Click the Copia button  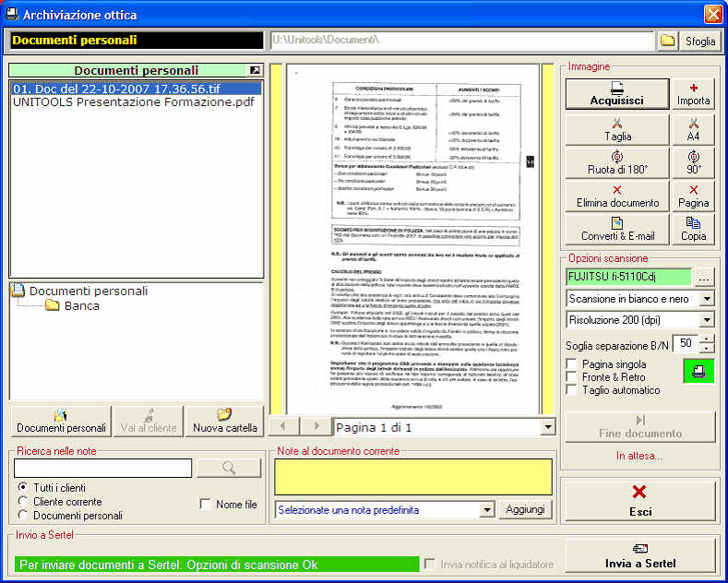point(693,229)
